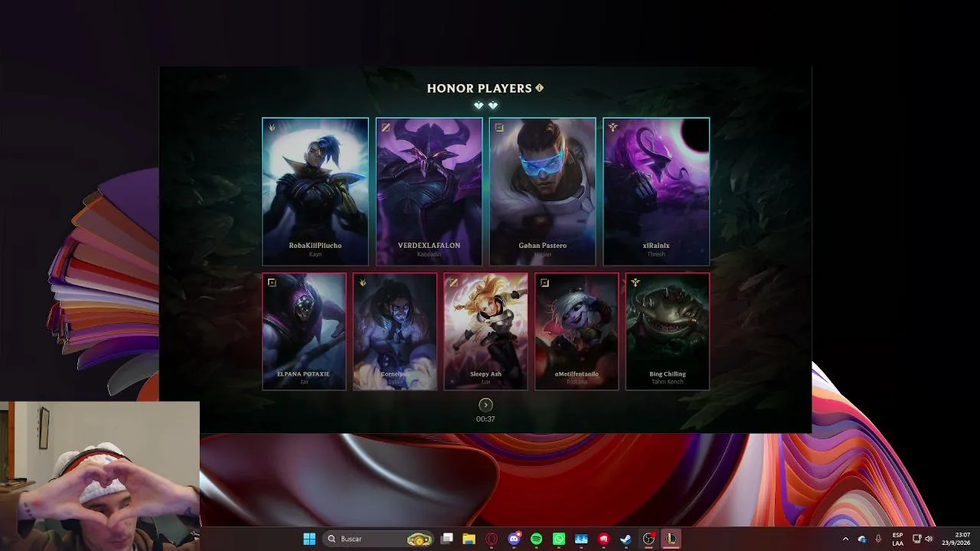Click the mid role icon on Kassadin card
The width and height of the screenshot is (980, 551).
[x=386, y=128]
